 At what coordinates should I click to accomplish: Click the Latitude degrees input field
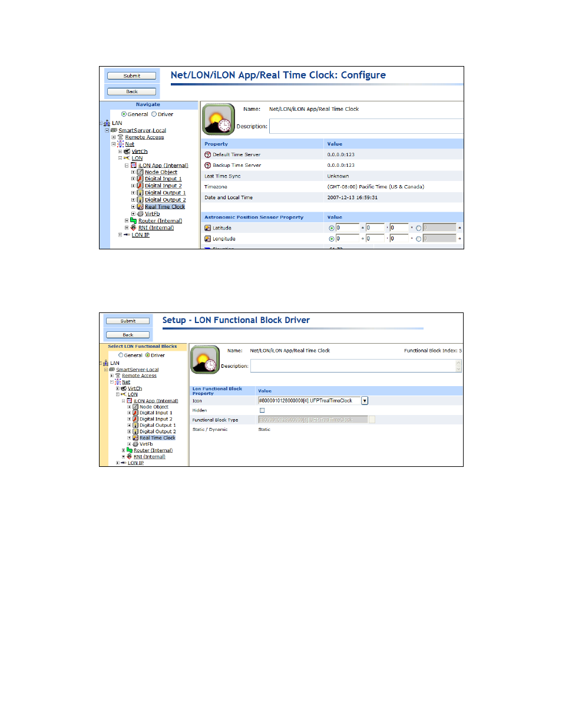[x=348, y=228]
